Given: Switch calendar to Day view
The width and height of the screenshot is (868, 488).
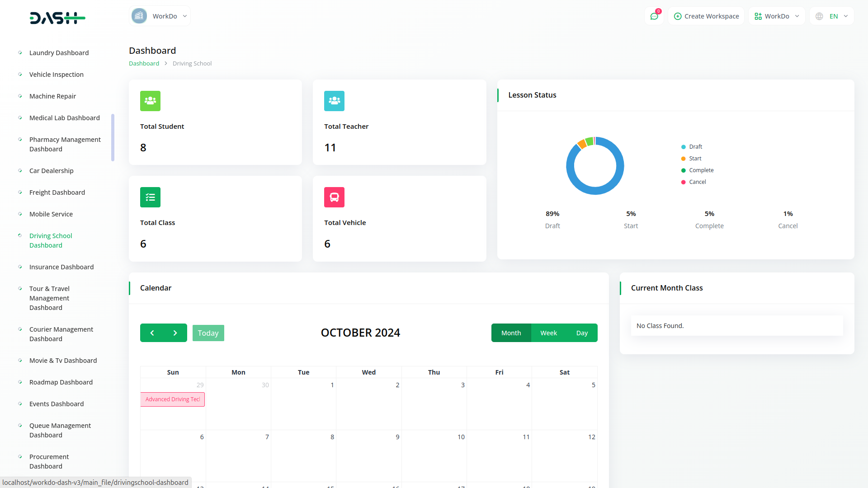Looking at the screenshot, I should pos(582,333).
